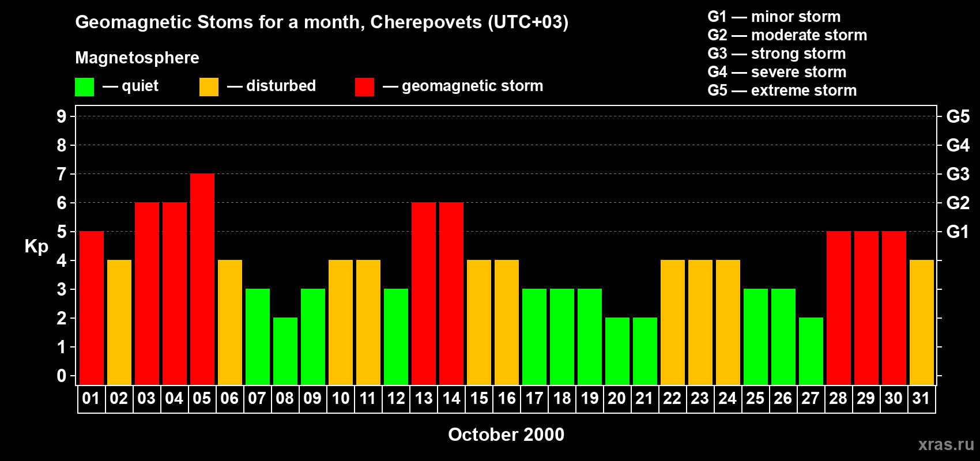Viewport: 980px width, 461px height.
Task: Click the date label 27 on axis
Action: click(x=811, y=399)
